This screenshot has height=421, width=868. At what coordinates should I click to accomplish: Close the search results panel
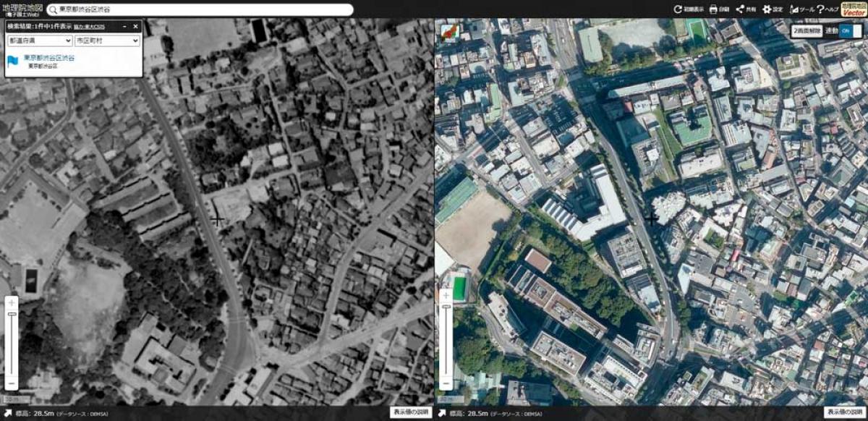135,26
